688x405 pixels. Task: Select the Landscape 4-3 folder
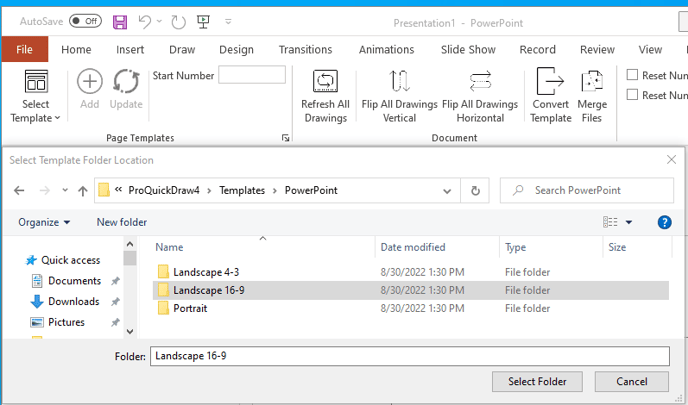[411, 272]
